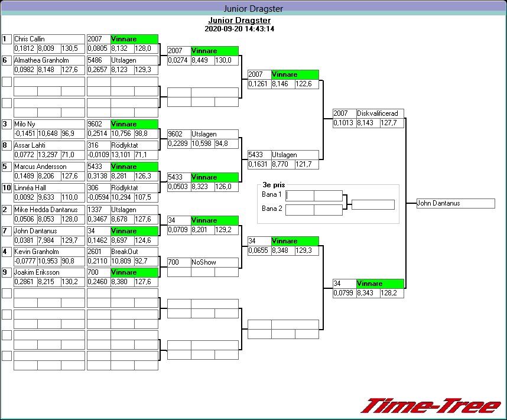
Task: Click the Time-Tree logo
Action: pos(431,406)
